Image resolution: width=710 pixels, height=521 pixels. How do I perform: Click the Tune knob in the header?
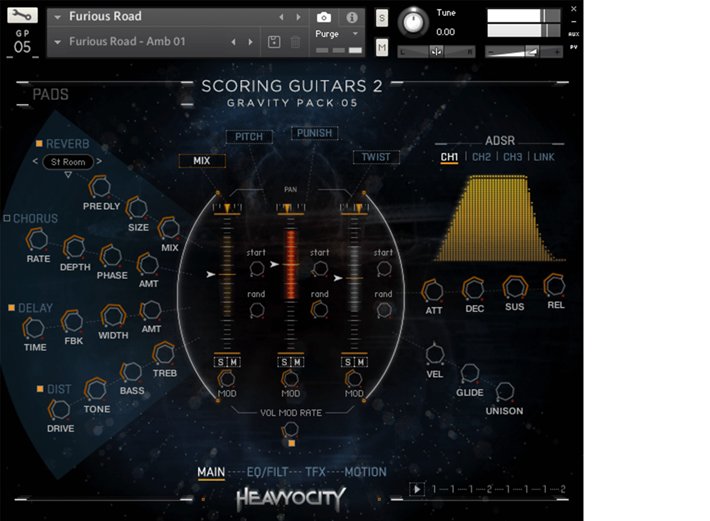pos(411,22)
